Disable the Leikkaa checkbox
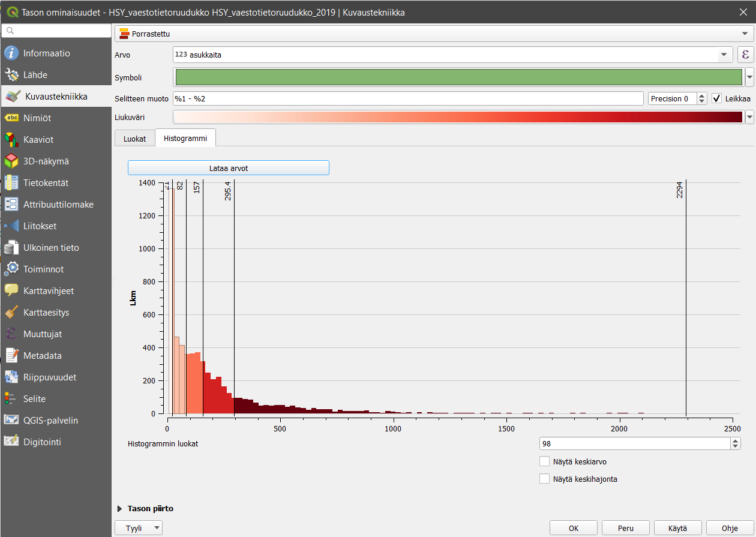This screenshot has width=756, height=537. point(716,98)
